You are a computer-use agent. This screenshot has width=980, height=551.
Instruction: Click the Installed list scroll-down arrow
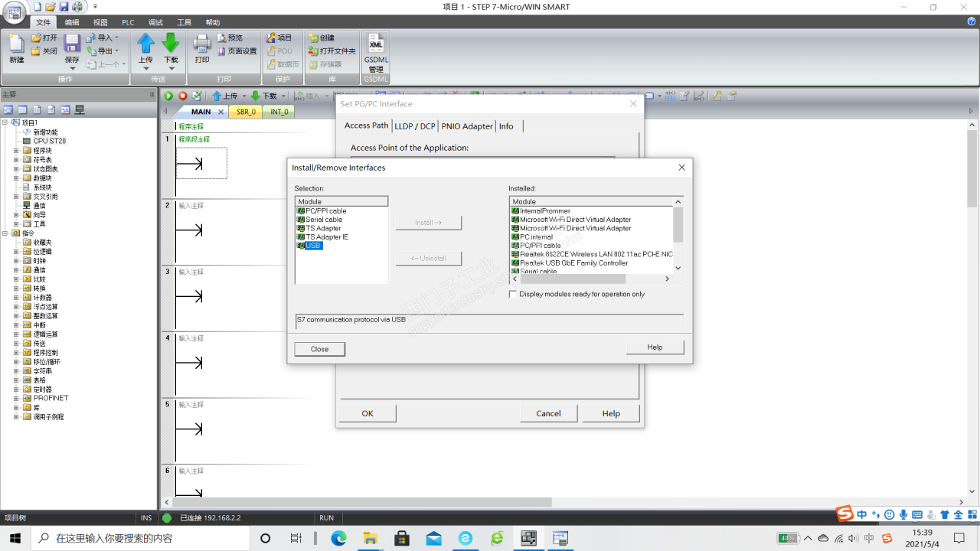click(x=678, y=269)
